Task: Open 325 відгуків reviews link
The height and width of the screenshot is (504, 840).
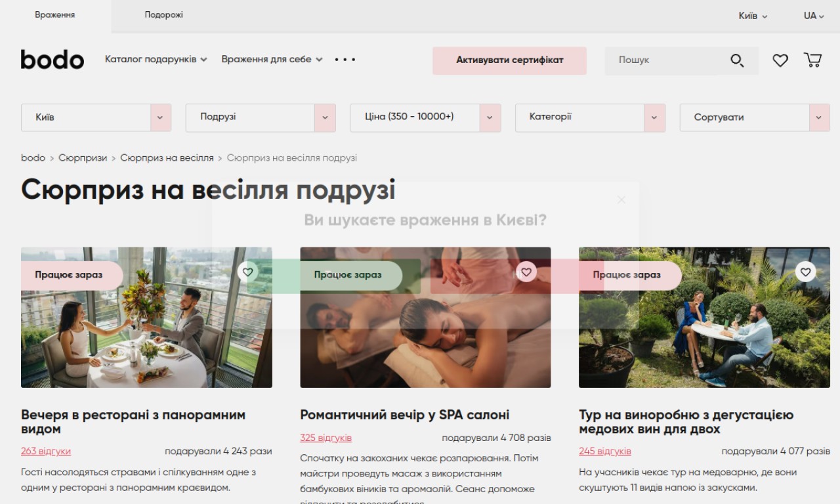Action: pos(325,438)
